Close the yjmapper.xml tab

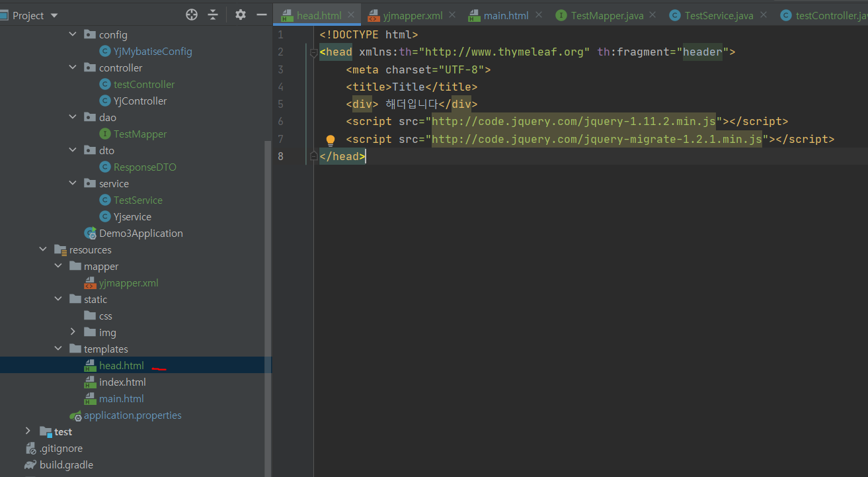pos(453,15)
